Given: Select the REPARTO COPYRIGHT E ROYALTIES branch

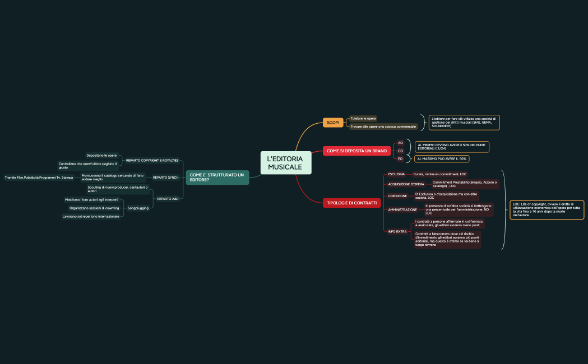Looking at the screenshot, I should point(152,161).
